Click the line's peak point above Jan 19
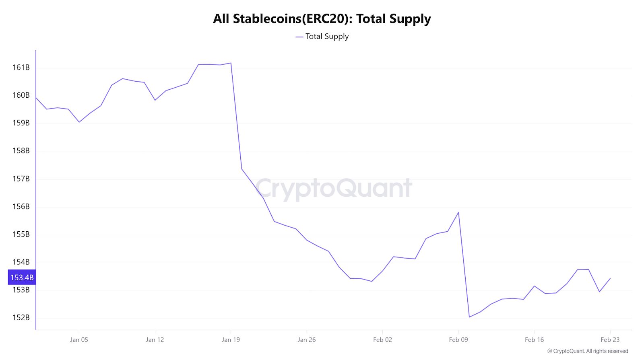The image size is (644, 362). pyautogui.click(x=231, y=63)
